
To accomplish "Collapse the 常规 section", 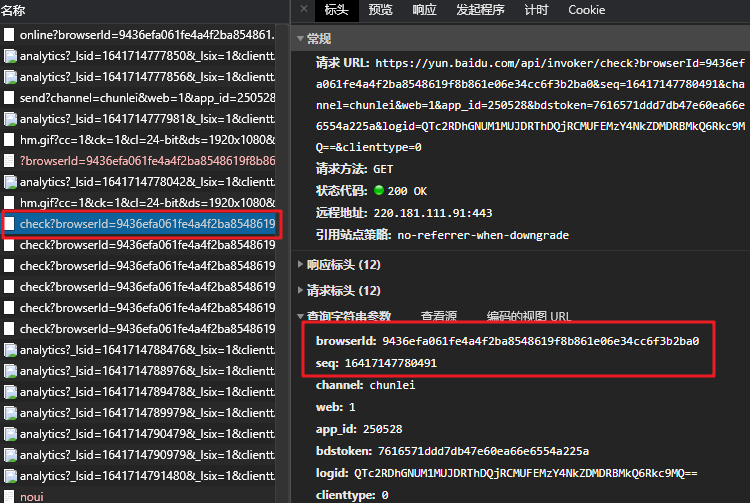I will click(300, 39).
